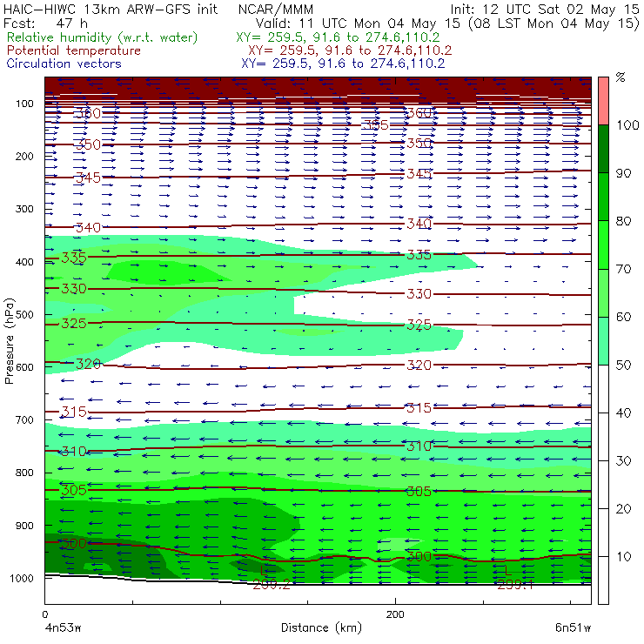Select the 60–70% light green colorbar segment
The height and width of the screenshot is (644, 644).
pos(603,292)
